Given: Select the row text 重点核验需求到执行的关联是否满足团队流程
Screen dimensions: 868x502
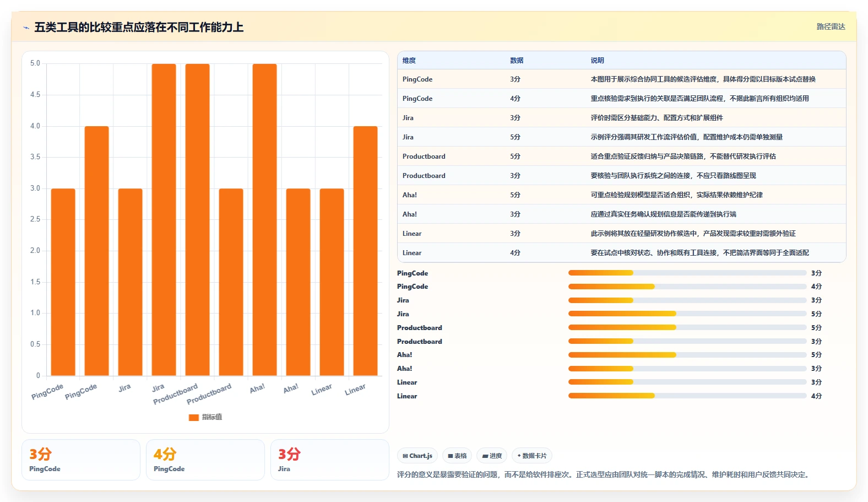Looking at the screenshot, I should coord(658,99).
